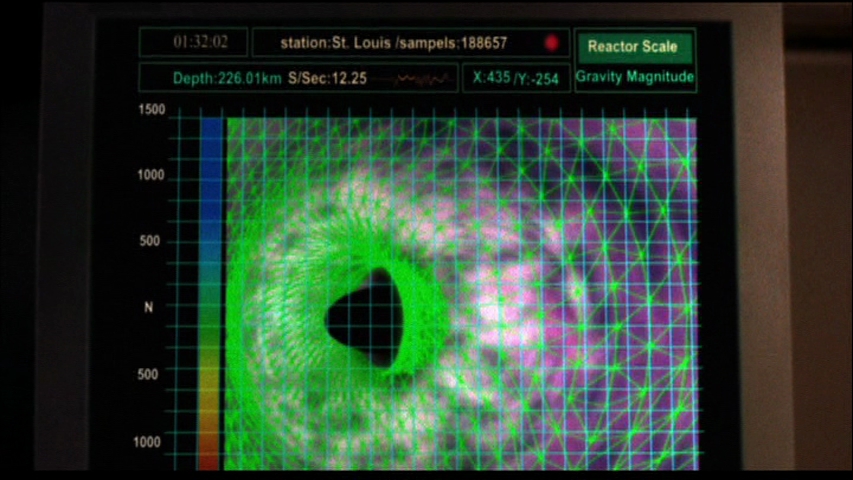Click the X:435 /Y:-254 coordinates box

click(516, 78)
